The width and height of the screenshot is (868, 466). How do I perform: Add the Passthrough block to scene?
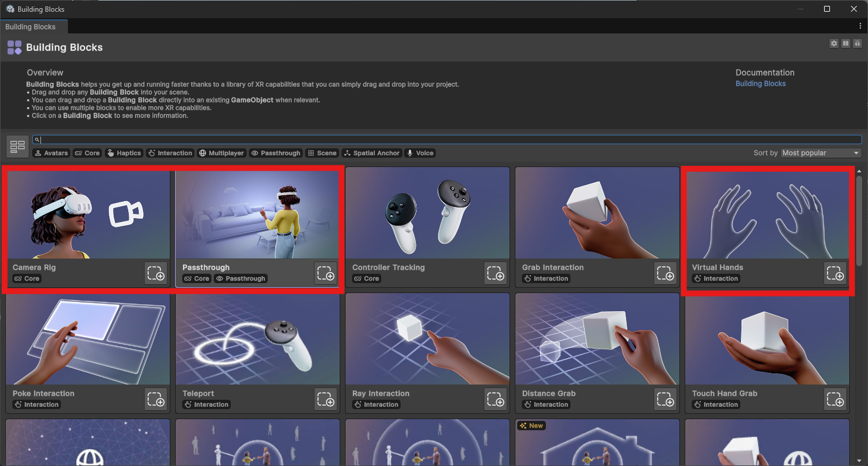click(x=326, y=273)
